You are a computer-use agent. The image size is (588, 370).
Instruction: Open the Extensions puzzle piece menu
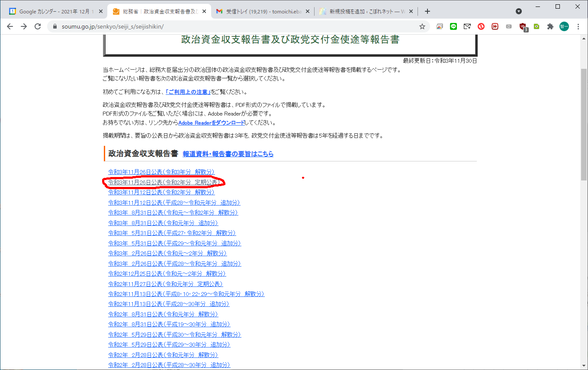tap(550, 26)
